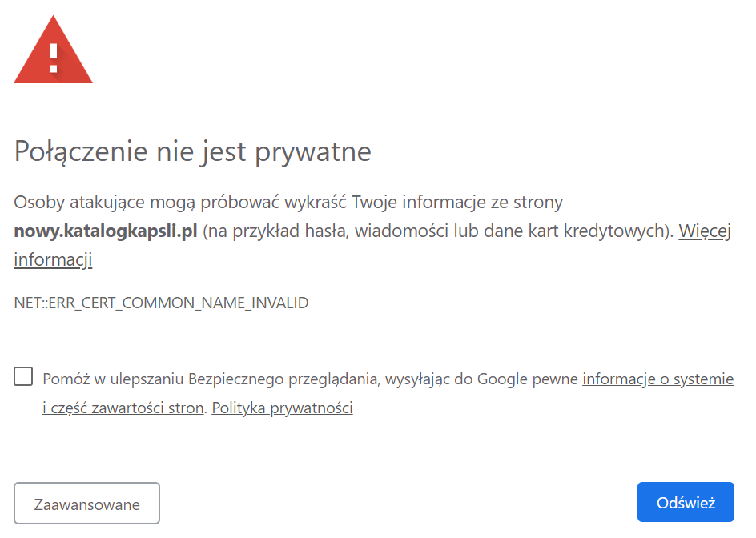Click 'informacji' link text under the domain
Screen dimensions: 756x538
point(53,259)
